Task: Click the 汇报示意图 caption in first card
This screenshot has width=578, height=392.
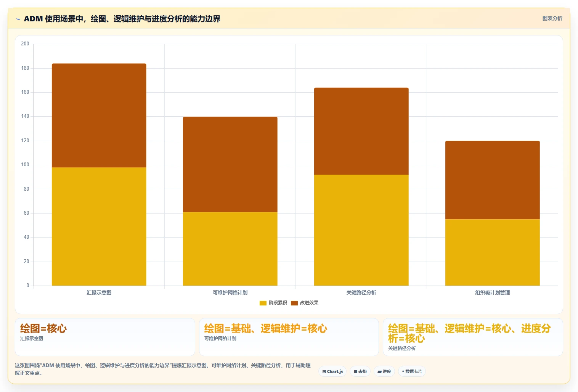Action: coord(32,339)
